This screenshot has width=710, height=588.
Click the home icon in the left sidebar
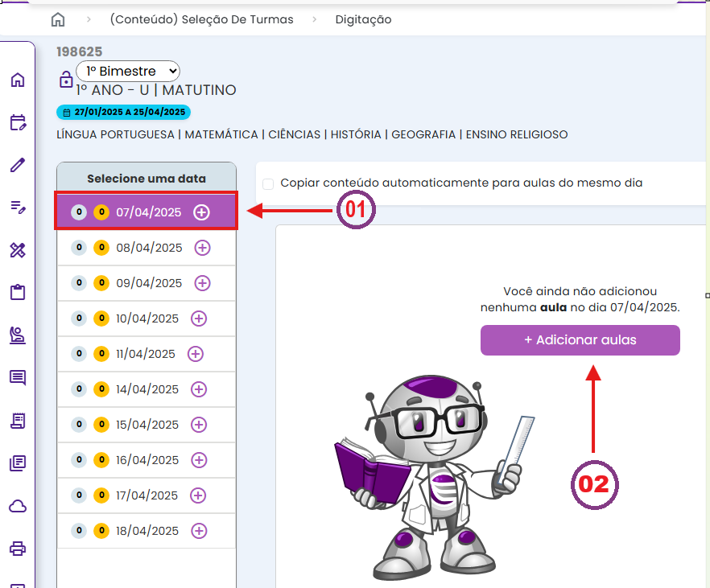click(18, 80)
